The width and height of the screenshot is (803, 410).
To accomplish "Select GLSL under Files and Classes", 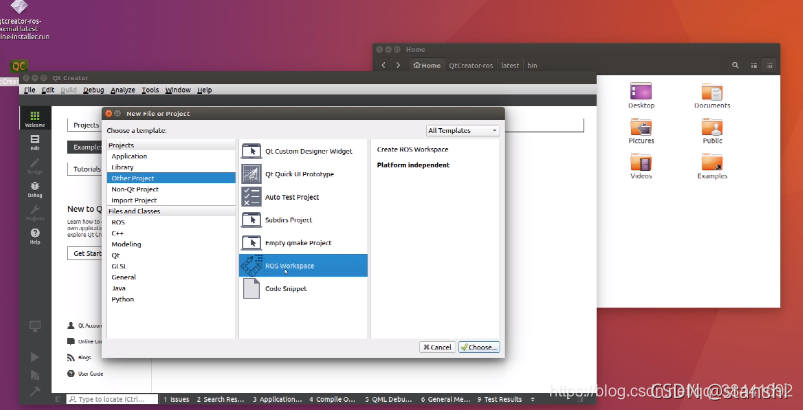I will [171, 266].
